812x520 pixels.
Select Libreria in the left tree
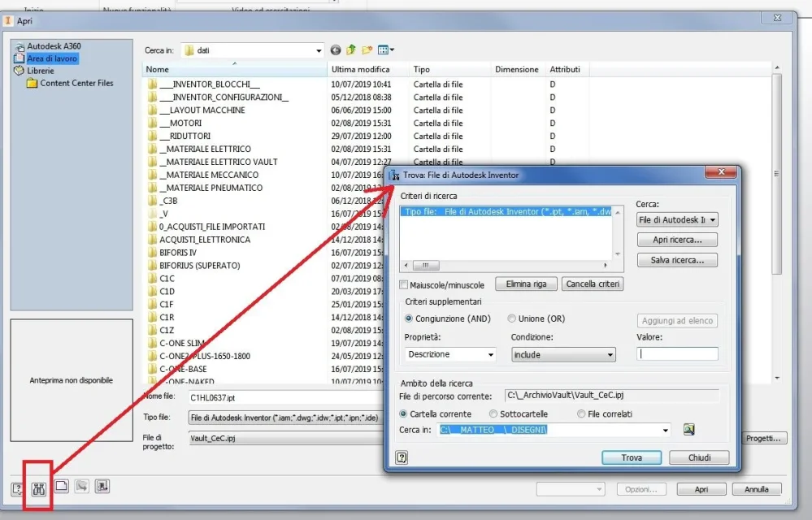pyautogui.click(x=41, y=71)
